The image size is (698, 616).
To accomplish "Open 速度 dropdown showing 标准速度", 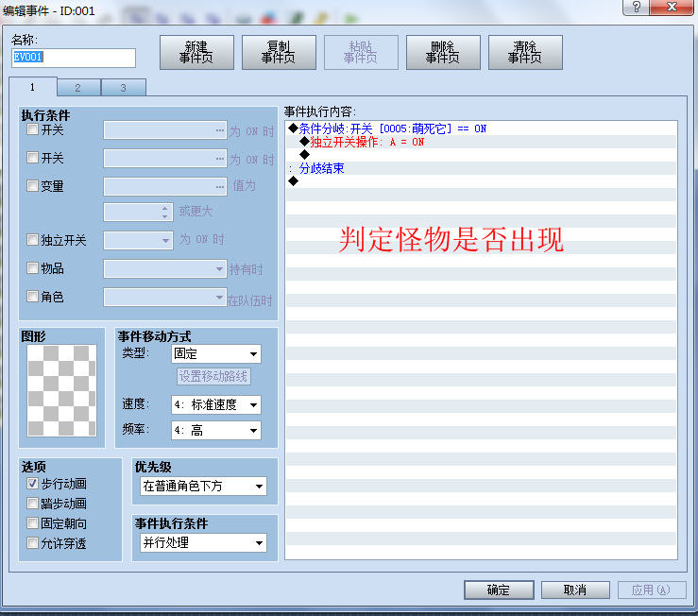I will click(216, 405).
